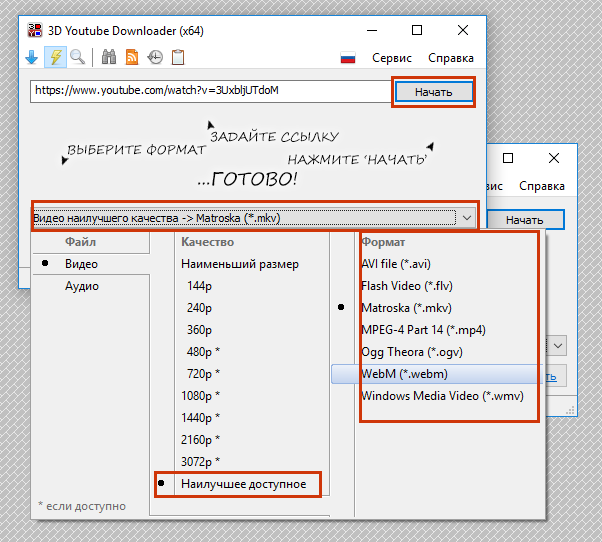Click the blue download arrow toolbar icon
The image size is (602, 542).
coord(32,57)
